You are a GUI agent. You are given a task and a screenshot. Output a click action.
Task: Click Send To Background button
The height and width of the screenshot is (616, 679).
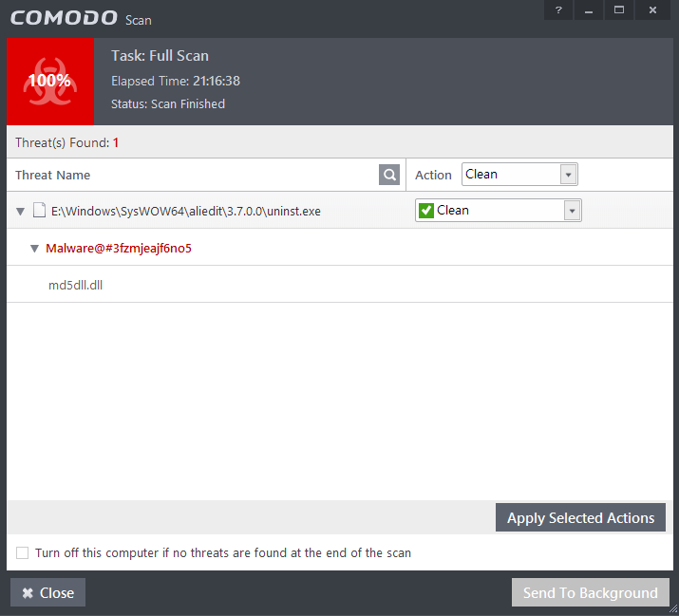click(591, 592)
